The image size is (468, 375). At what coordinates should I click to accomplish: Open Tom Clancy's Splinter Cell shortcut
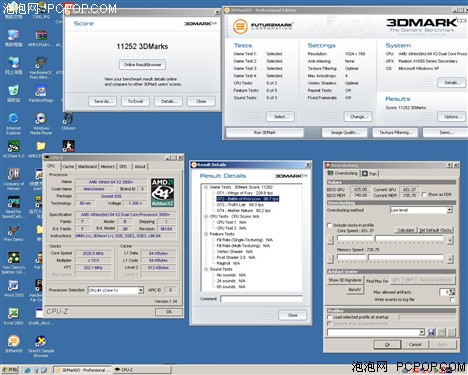[13, 263]
